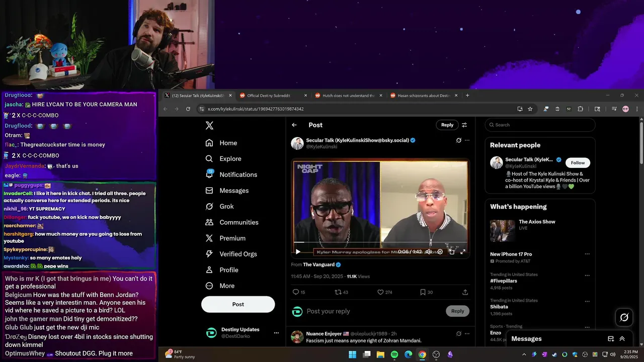Screen dimensions: 644x362
Task: Switch the video to fullscreen
Action: pyautogui.click(x=463, y=252)
